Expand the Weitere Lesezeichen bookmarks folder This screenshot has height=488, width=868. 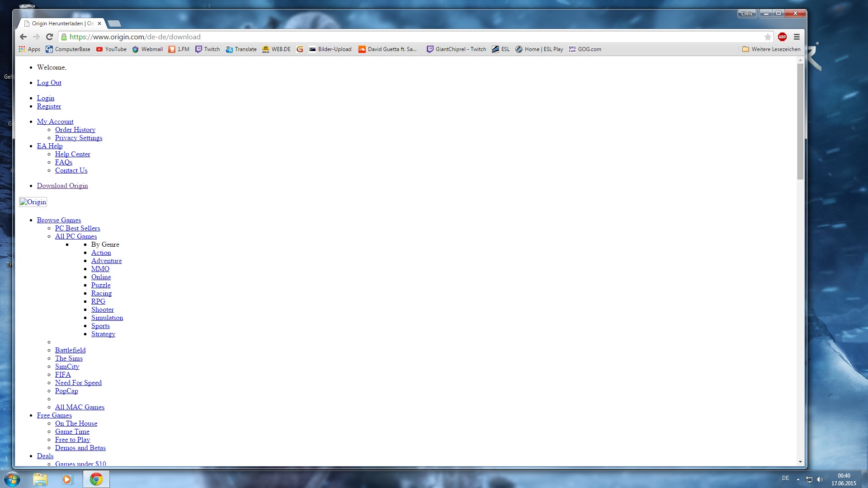click(771, 49)
